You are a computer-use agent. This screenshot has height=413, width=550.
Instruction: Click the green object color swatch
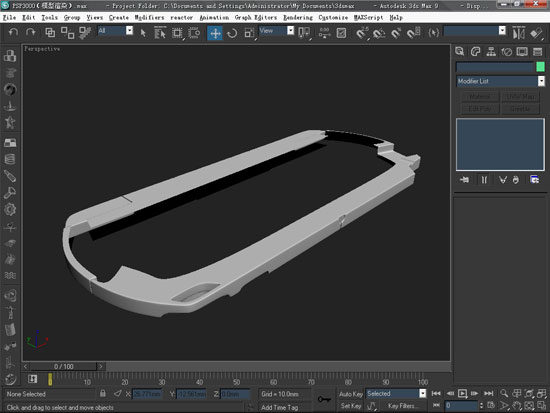(540, 67)
